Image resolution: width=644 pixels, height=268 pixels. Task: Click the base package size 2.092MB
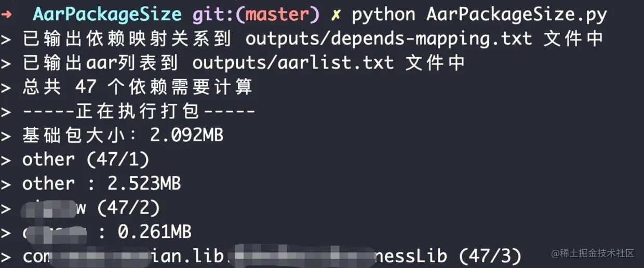186,135
